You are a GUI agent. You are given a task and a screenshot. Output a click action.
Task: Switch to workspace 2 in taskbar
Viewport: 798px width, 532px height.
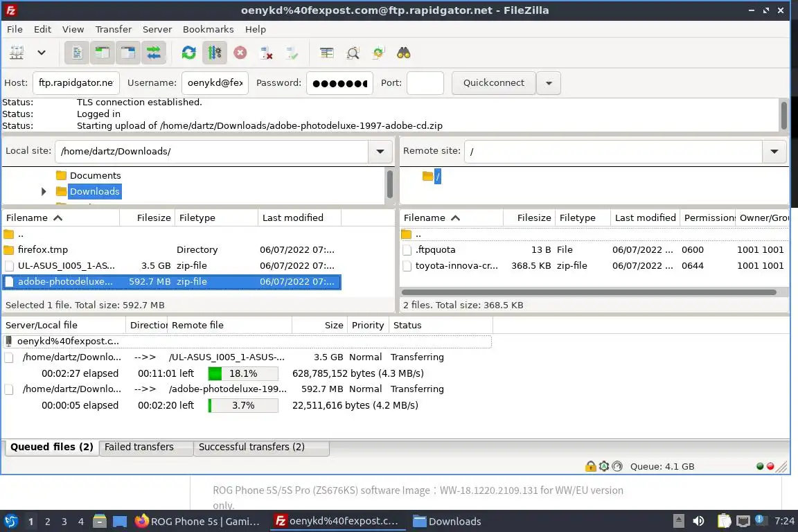tap(47, 522)
